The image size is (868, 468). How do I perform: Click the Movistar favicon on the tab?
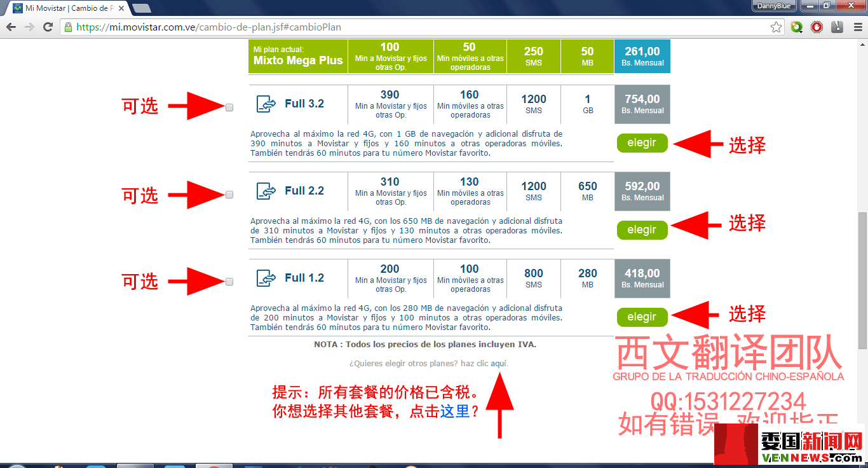pos(18,8)
